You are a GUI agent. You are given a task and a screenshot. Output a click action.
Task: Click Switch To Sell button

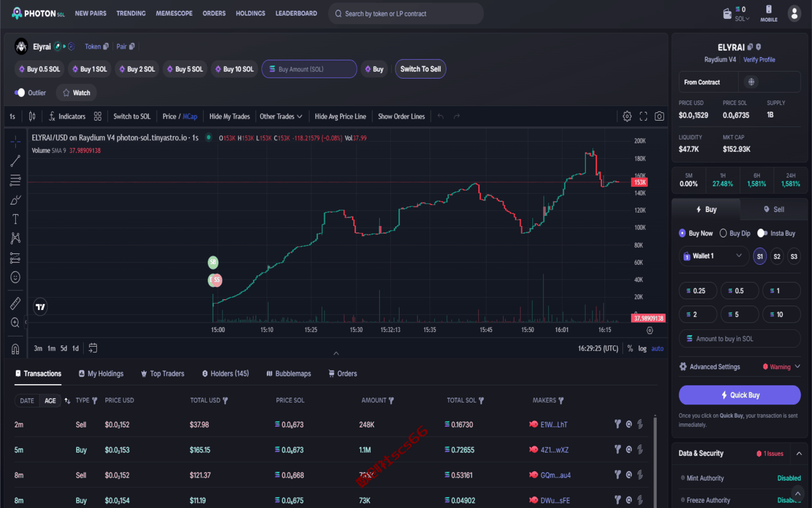[421, 69]
